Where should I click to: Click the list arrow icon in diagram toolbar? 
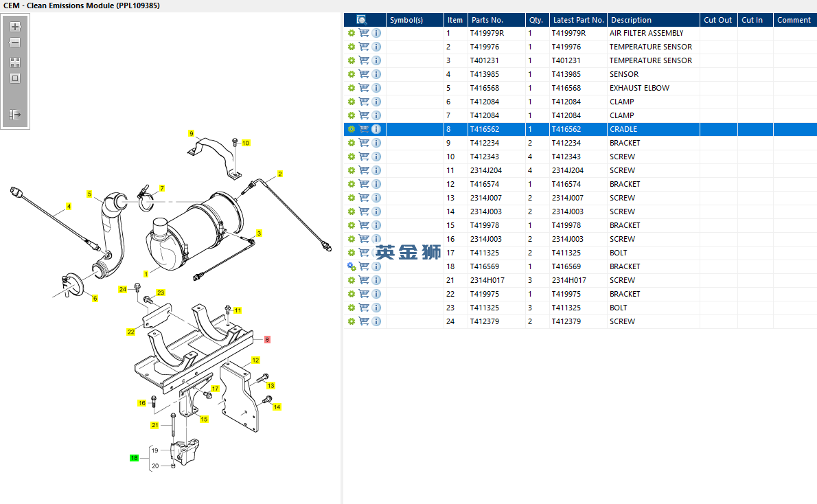click(15, 115)
